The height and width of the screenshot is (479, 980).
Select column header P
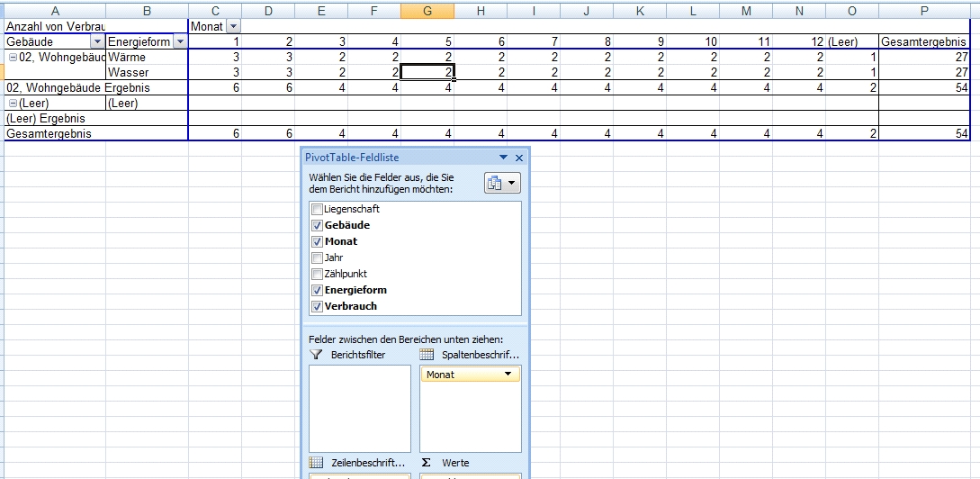(x=925, y=11)
